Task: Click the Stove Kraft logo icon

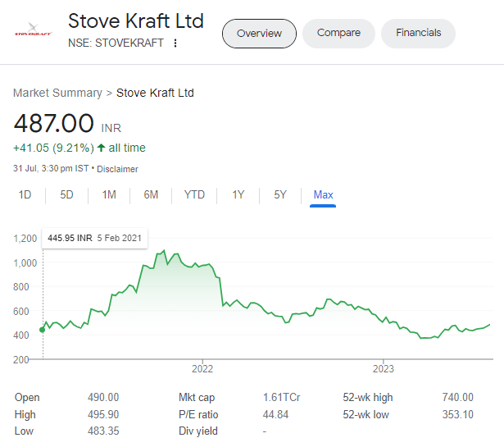Action: (34, 34)
